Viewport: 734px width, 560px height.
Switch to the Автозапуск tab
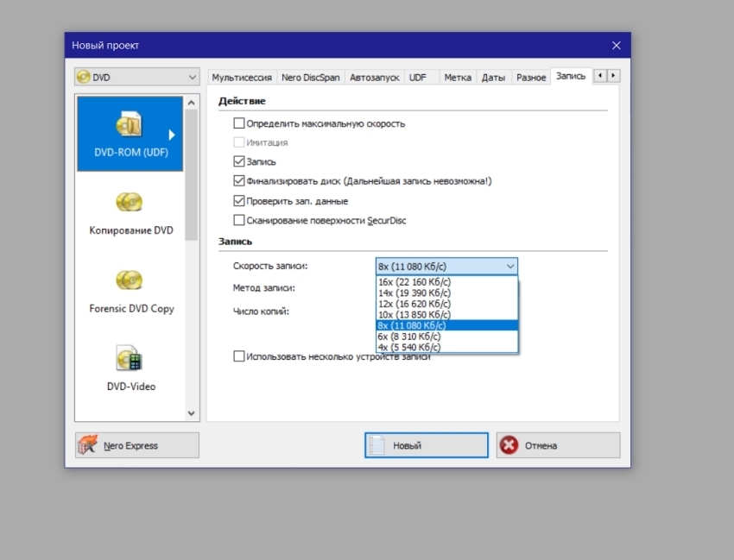point(375,77)
